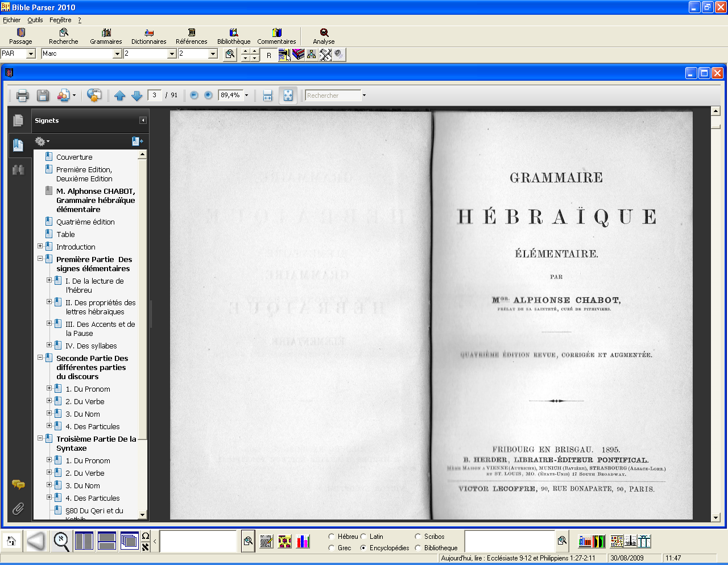Open the PDF search binoculars panel

coord(18,170)
